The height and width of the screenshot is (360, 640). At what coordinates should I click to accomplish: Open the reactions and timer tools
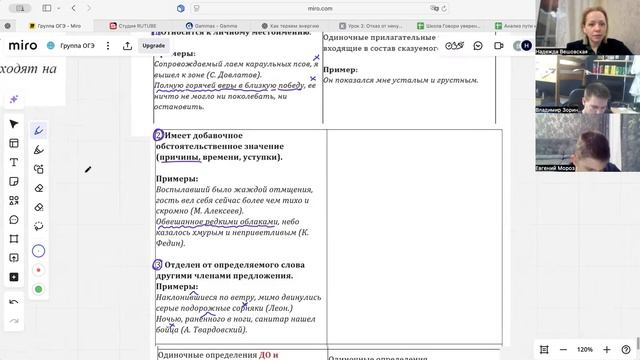click(x=454, y=46)
